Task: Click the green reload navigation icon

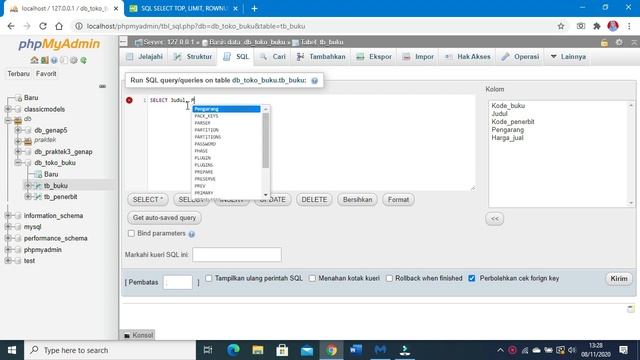Action: click(x=84, y=60)
